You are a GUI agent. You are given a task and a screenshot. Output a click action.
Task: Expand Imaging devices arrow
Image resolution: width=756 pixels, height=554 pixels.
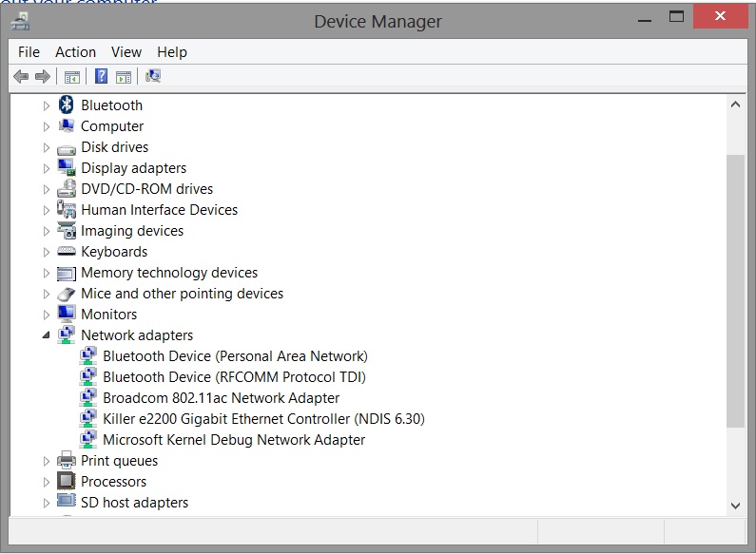[47, 231]
